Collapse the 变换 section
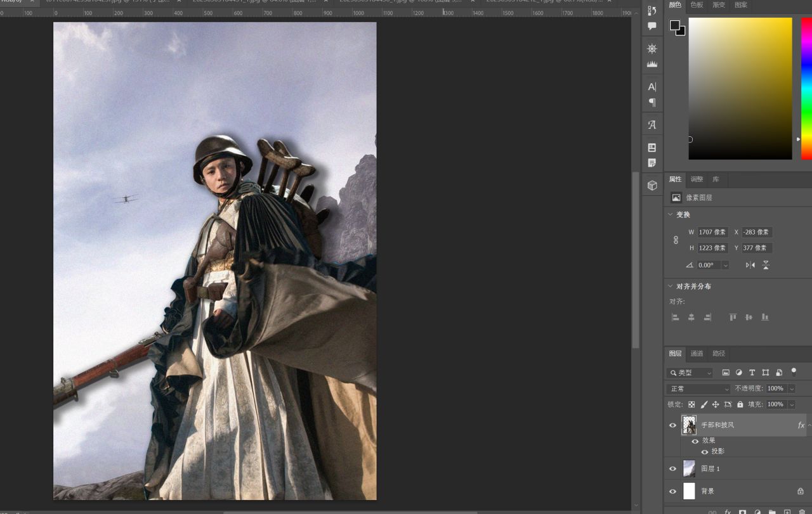 (x=671, y=215)
